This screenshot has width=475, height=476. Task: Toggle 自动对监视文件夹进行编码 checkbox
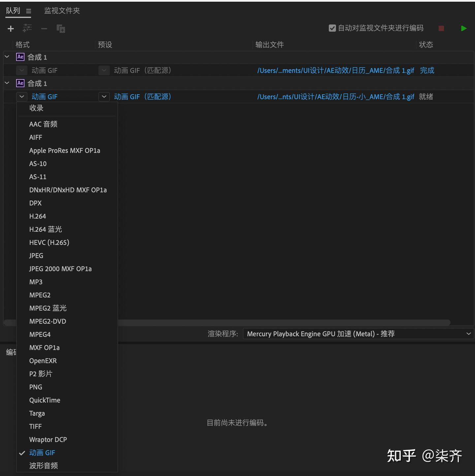(332, 28)
